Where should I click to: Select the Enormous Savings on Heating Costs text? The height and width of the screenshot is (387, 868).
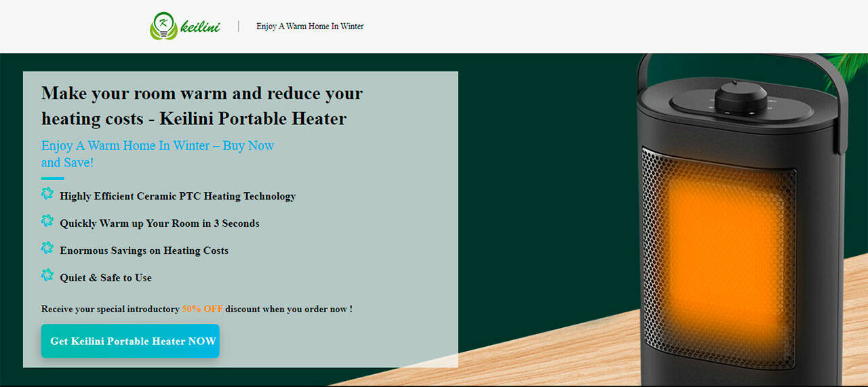[x=144, y=251]
